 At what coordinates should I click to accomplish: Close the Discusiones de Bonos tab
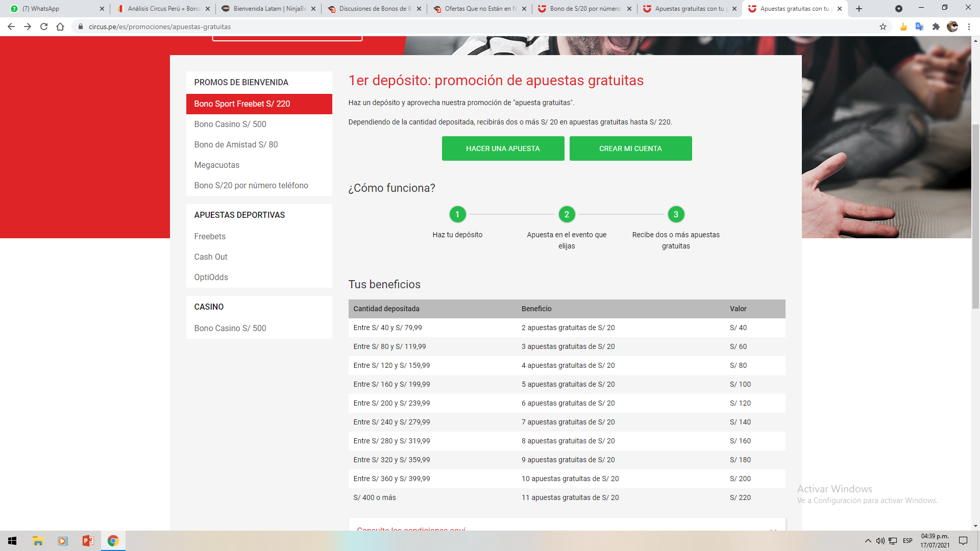tap(419, 9)
